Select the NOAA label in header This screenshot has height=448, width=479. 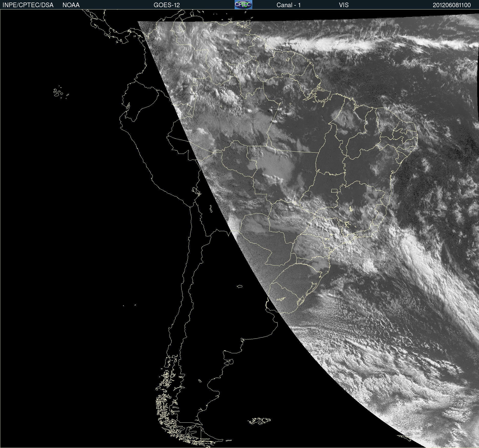(71, 5)
